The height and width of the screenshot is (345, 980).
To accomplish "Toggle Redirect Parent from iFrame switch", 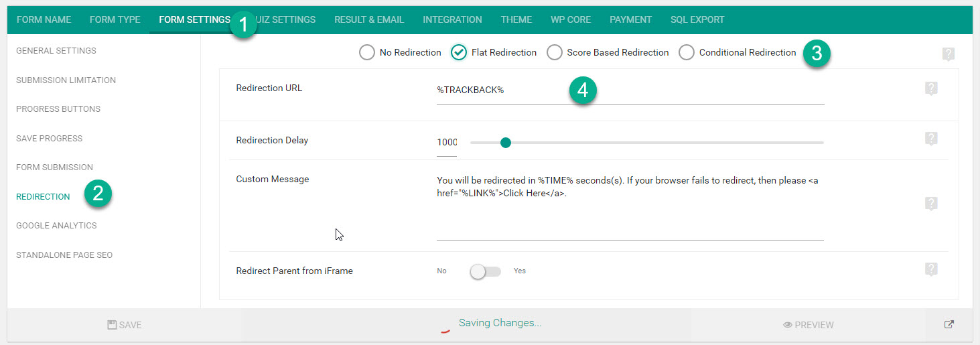I will click(486, 271).
